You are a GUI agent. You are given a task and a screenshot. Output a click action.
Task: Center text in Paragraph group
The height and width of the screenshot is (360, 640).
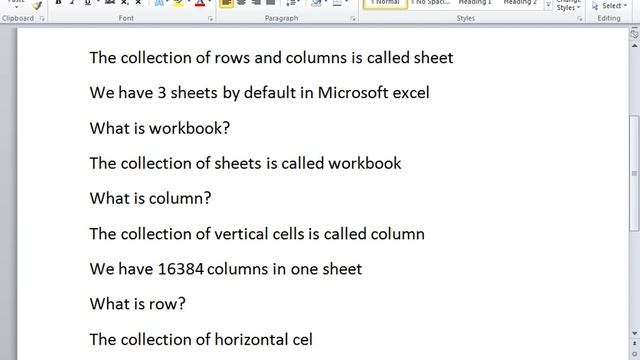click(241, 3)
